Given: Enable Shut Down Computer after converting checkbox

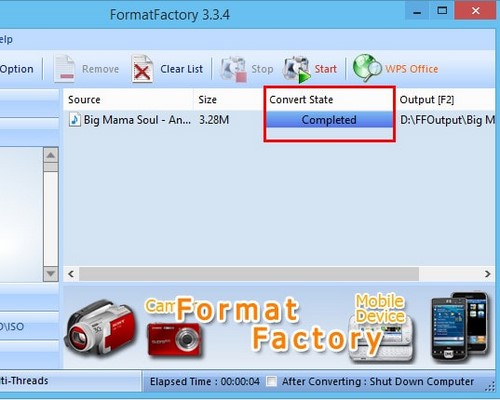Looking at the screenshot, I should [x=272, y=381].
